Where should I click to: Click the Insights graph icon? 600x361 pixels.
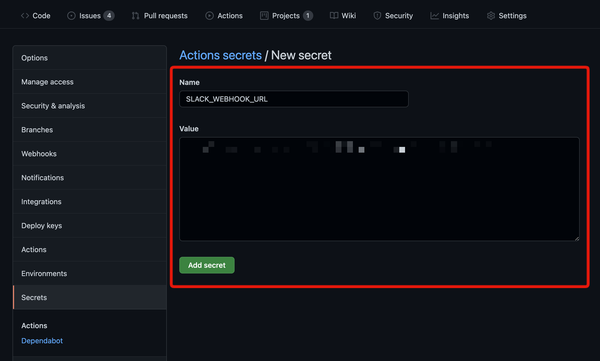(x=434, y=16)
